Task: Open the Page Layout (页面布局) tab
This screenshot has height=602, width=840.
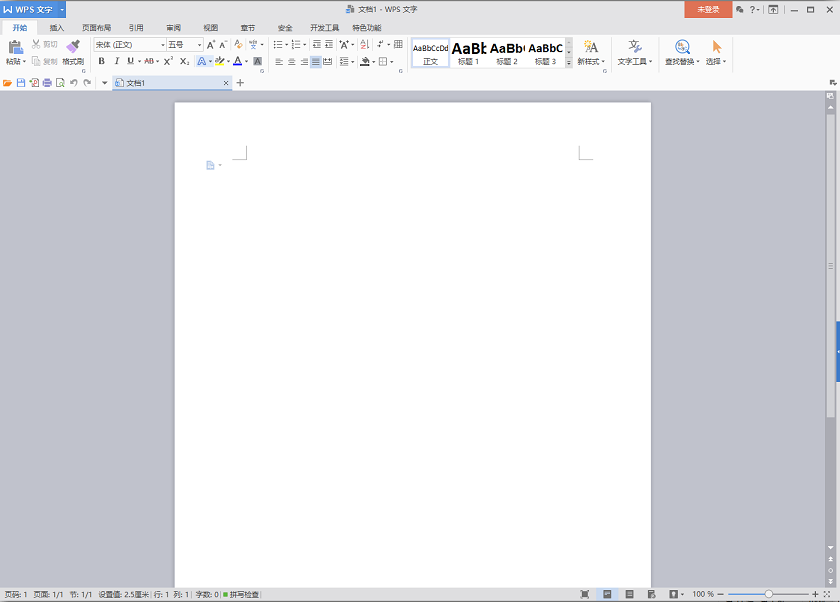Action: point(97,28)
